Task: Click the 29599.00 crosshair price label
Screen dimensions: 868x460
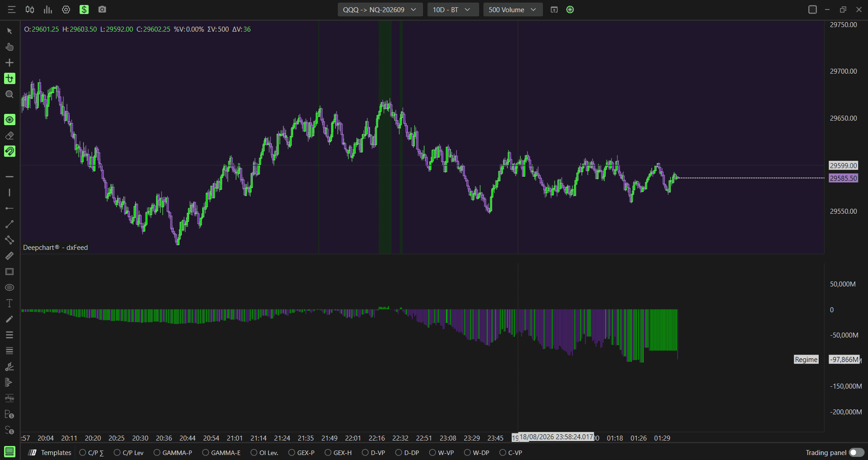Action: point(843,165)
